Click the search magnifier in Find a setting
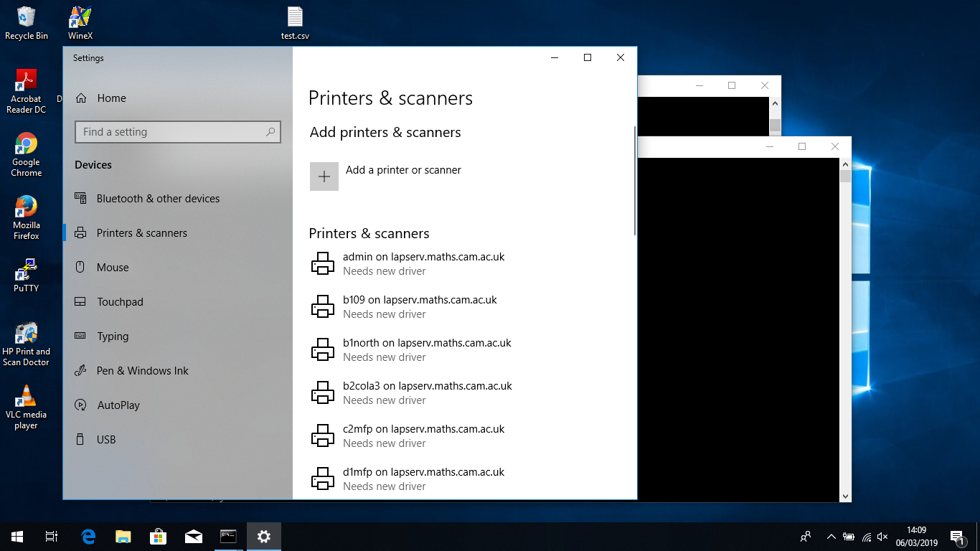 pyautogui.click(x=270, y=132)
